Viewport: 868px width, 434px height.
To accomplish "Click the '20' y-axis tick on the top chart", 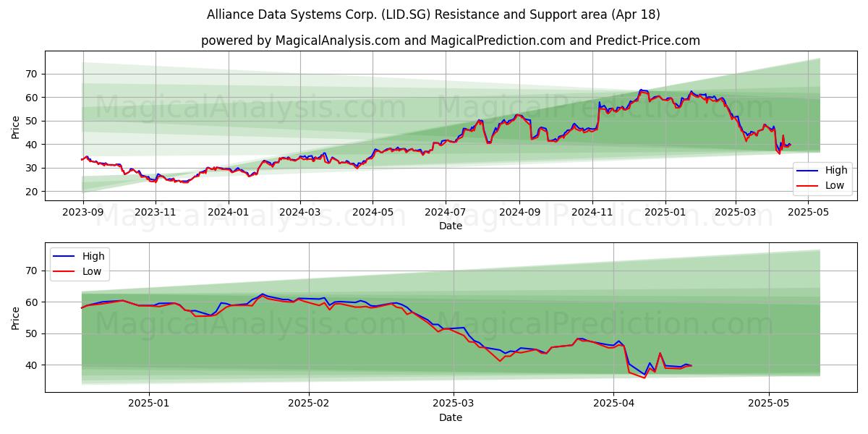I will [32, 192].
